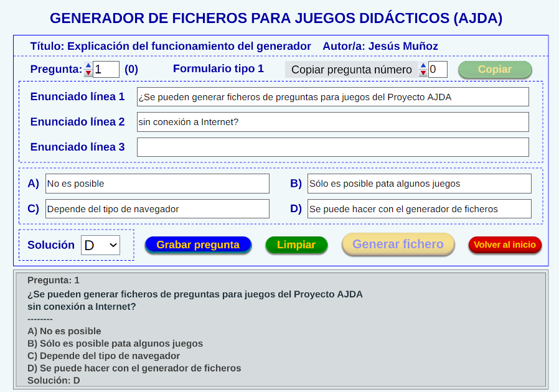559x392 pixels.
Task: Edit answer A input 'No es posible'
Action: 157,184
